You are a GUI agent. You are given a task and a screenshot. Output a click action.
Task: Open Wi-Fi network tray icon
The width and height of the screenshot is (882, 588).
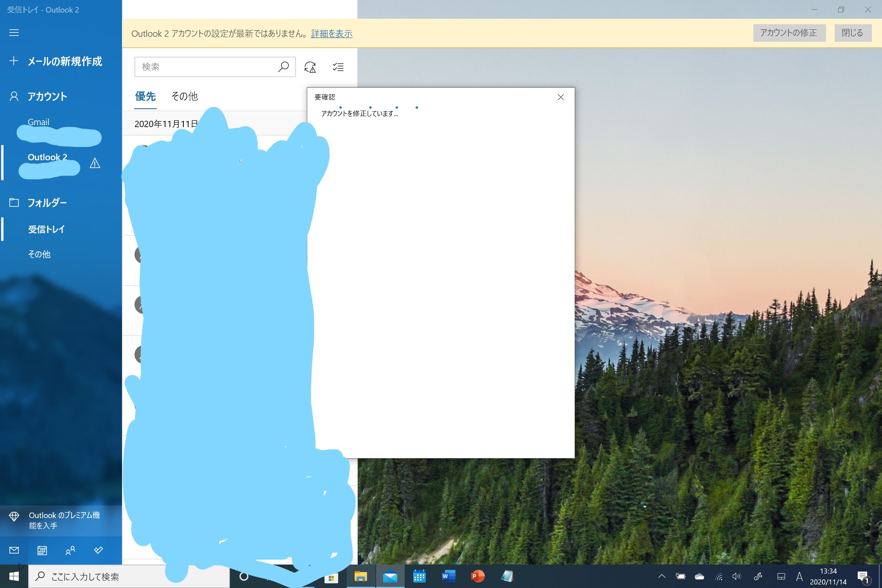click(x=719, y=576)
